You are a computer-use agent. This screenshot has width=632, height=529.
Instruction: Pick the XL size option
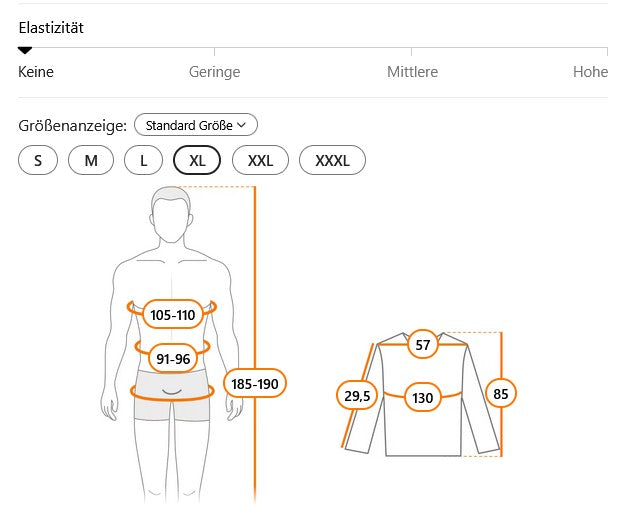tap(197, 160)
